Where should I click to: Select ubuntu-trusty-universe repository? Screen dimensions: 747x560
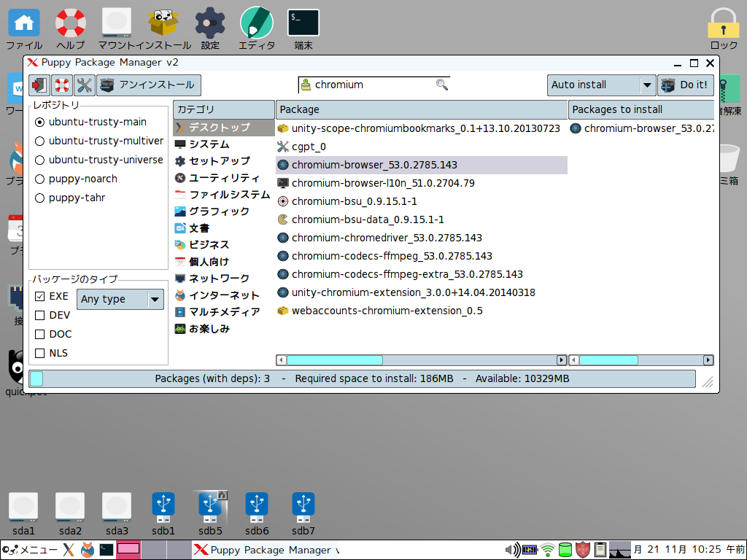pyautogui.click(x=99, y=160)
